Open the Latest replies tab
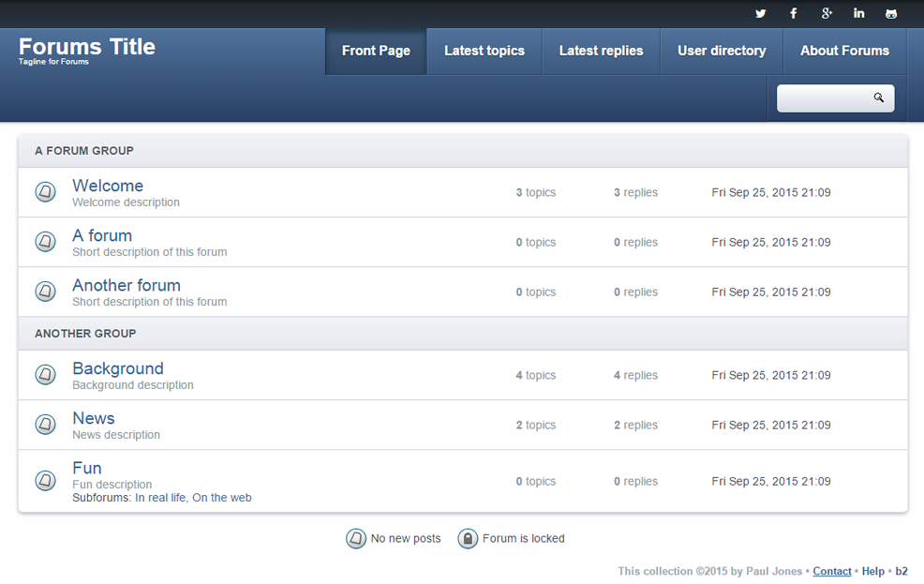 click(x=601, y=52)
